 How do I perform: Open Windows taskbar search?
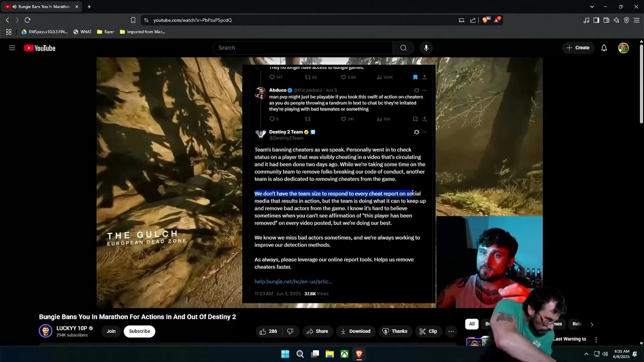point(300,354)
